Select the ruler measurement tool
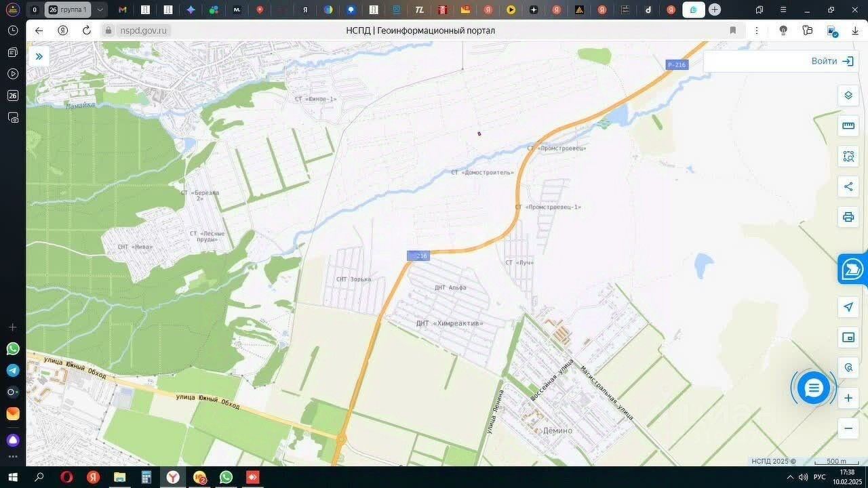The width and height of the screenshot is (868, 488). [x=848, y=125]
